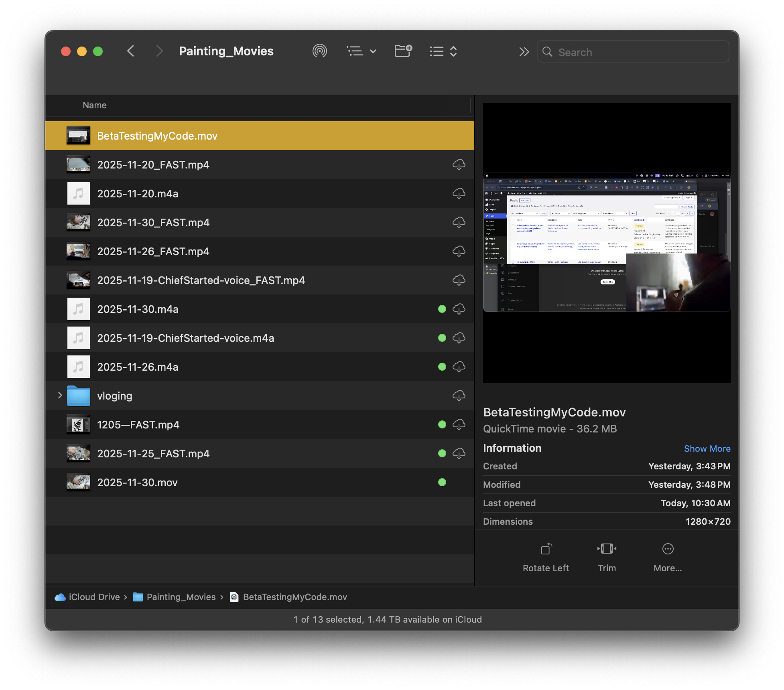Download the vloging folder from iCloud
Viewport: 784px width, 690px height.
click(x=459, y=396)
